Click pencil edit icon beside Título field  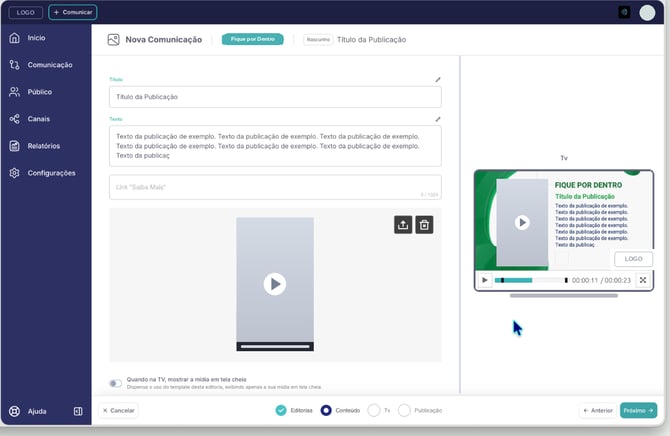(x=438, y=80)
